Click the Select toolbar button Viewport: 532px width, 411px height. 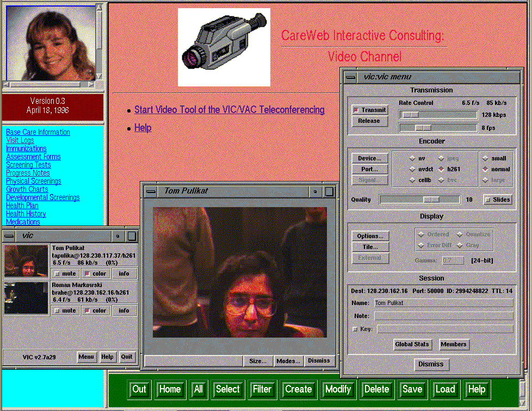[228, 389]
